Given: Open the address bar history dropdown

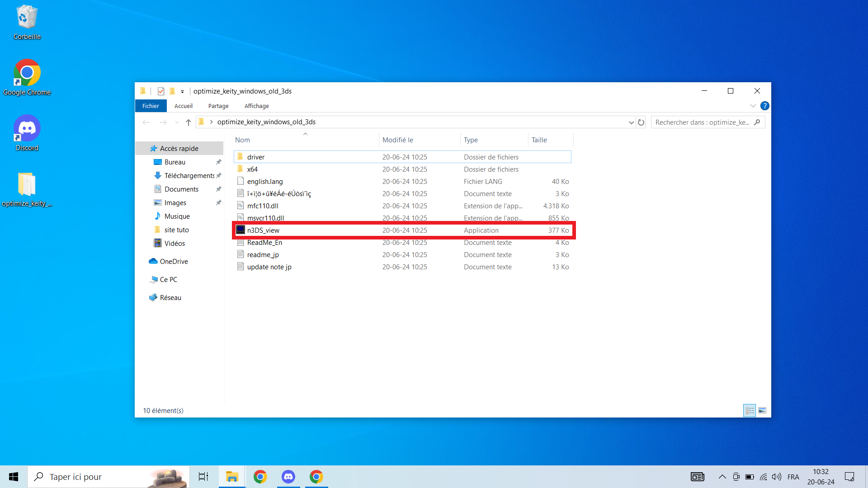Looking at the screenshot, I should coord(631,122).
